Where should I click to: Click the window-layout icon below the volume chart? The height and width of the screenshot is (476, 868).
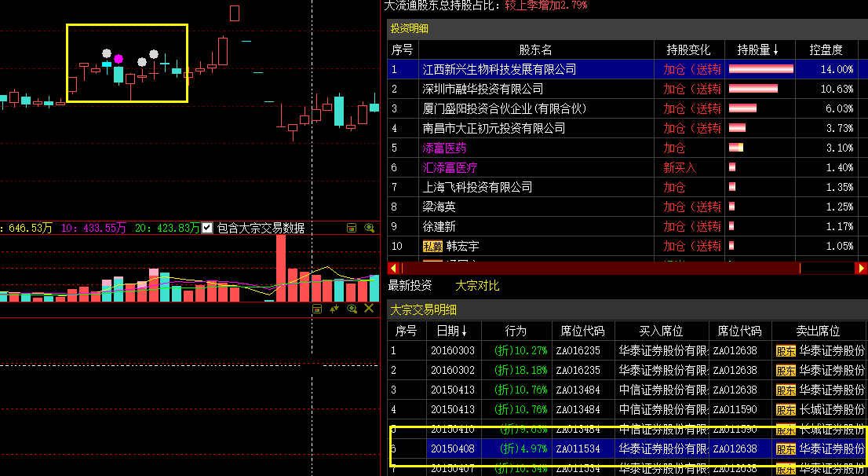tap(318, 309)
